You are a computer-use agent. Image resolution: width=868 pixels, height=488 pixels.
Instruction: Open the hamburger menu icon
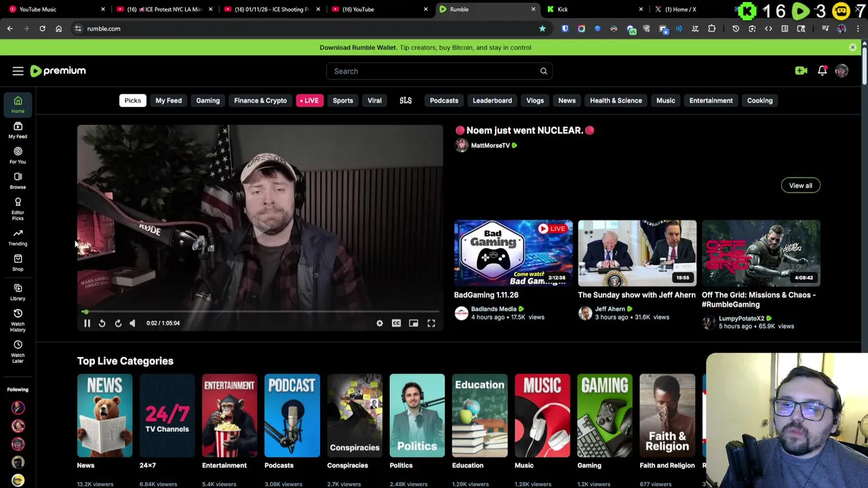click(x=18, y=70)
